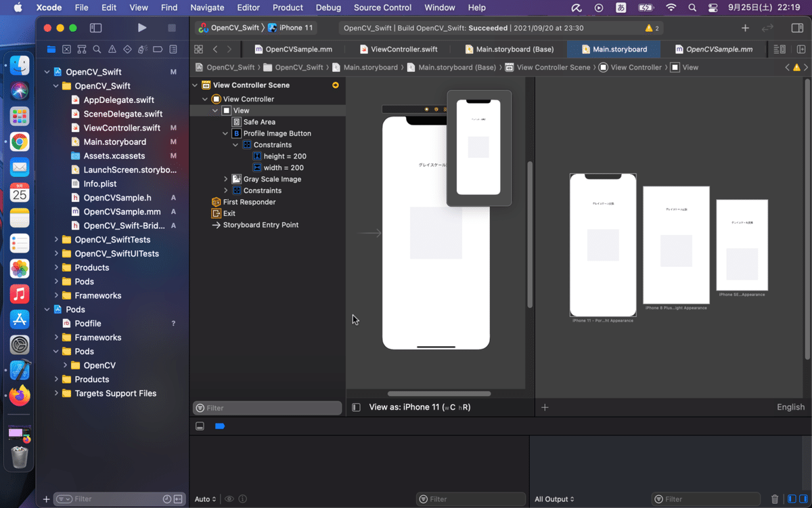
Task: Toggle the document outline visibility button
Action: (356, 407)
